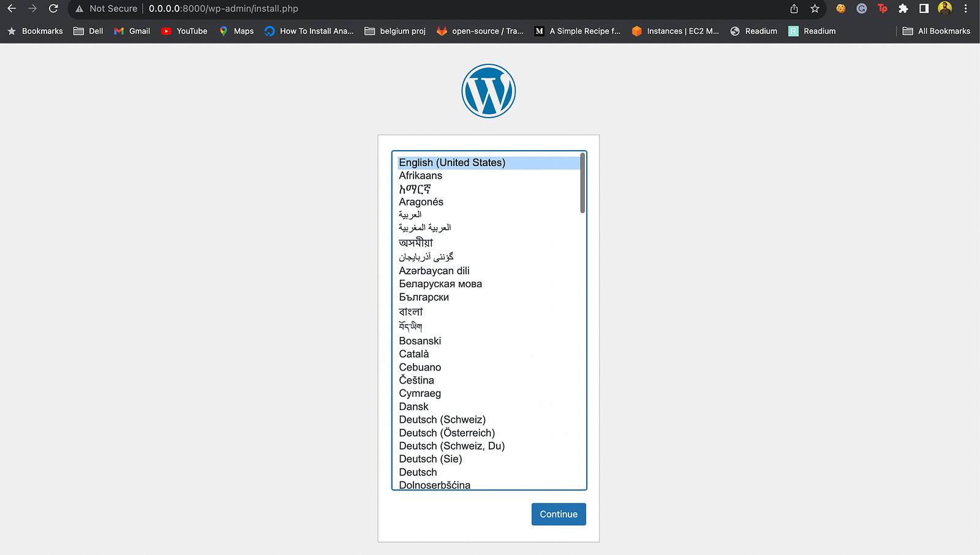
Task: Click the Continue button
Action: [x=559, y=514]
